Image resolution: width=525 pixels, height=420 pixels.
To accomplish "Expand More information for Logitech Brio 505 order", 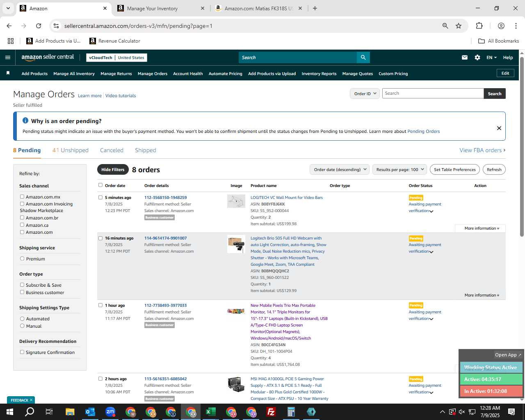I will [482, 295].
